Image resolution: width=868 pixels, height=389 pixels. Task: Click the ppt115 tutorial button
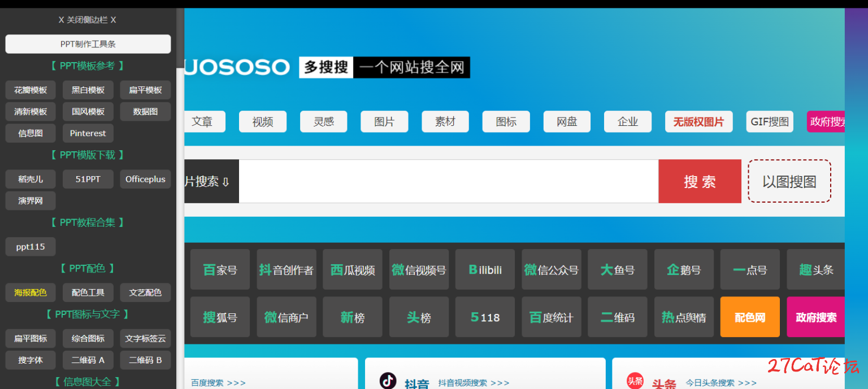pos(31,247)
